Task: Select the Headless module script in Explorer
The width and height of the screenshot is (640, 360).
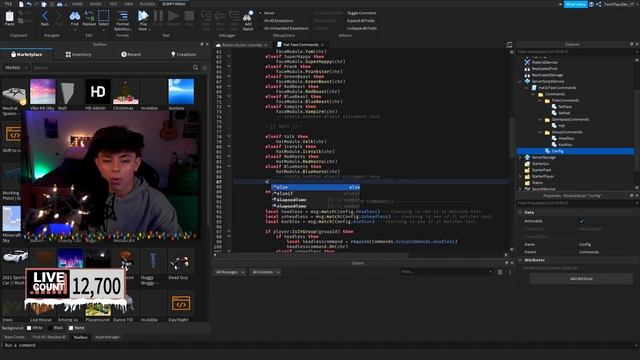Action: pos(566,138)
